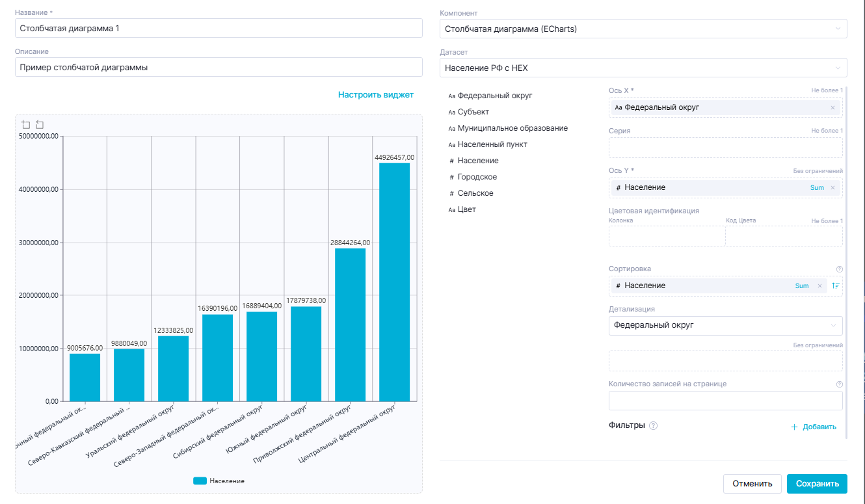Select the Городское dataset field
This screenshot has height=504, width=865.
pyautogui.click(x=477, y=177)
